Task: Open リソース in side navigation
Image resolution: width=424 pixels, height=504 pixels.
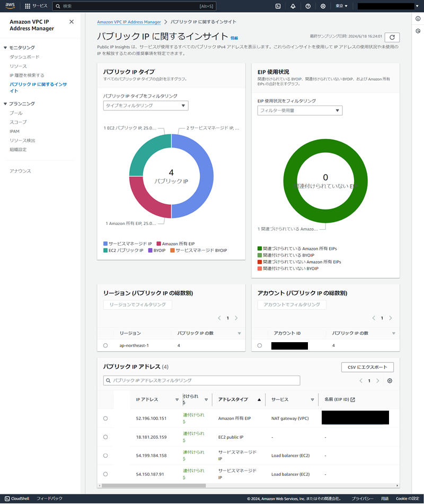Action: click(18, 66)
